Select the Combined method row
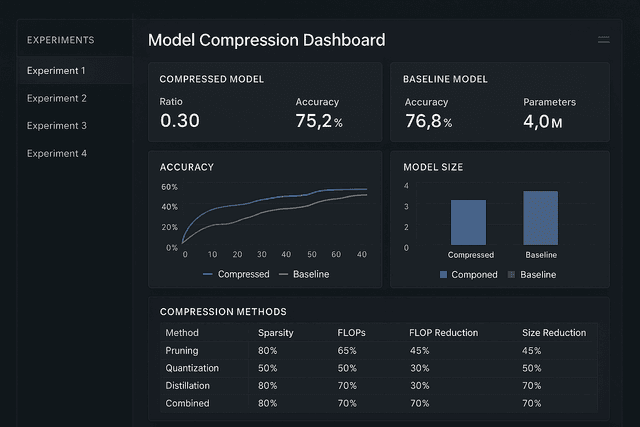Viewport: 640px width, 427px height. (379, 403)
